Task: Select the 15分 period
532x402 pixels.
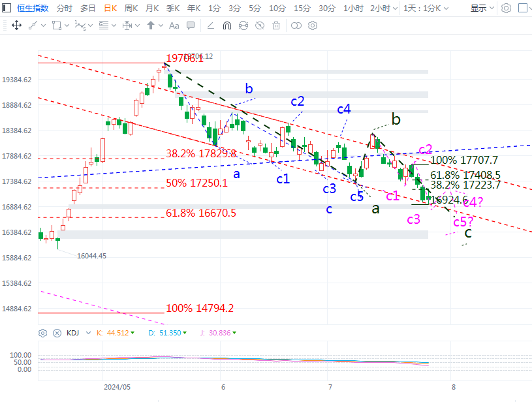Action: coord(302,8)
